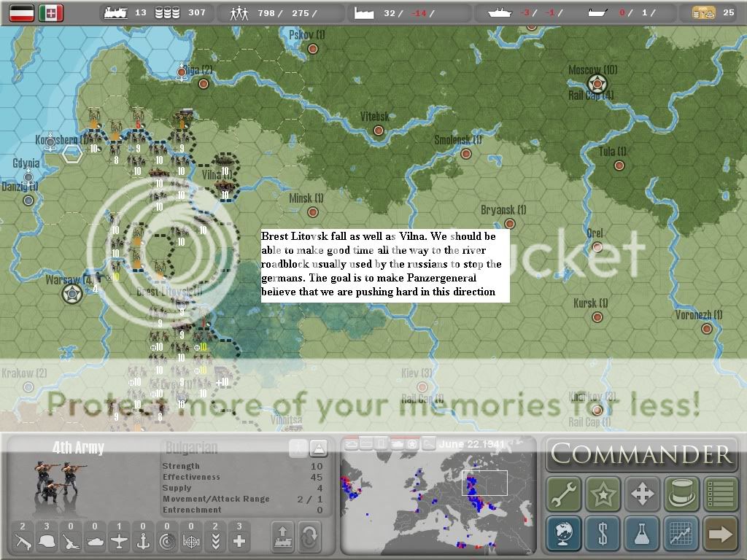Click the mountain terrain button in unit panel
Viewport: 747px width, 560px height.
pyautogui.click(x=318, y=448)
